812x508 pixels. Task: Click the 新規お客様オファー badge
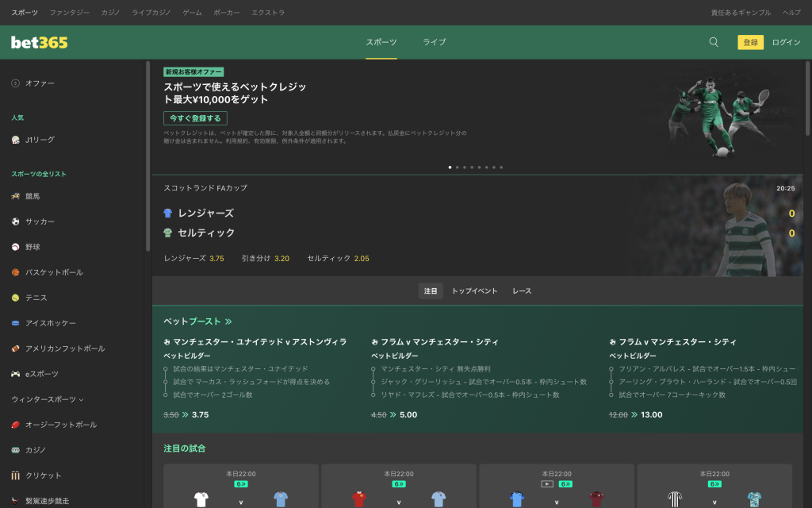click(193, 72)
